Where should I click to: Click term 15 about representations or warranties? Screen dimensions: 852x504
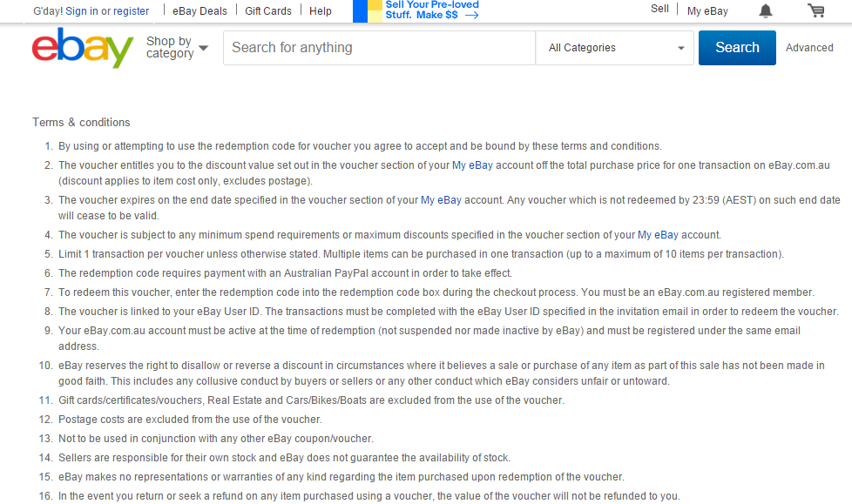[x=341, y=477]
